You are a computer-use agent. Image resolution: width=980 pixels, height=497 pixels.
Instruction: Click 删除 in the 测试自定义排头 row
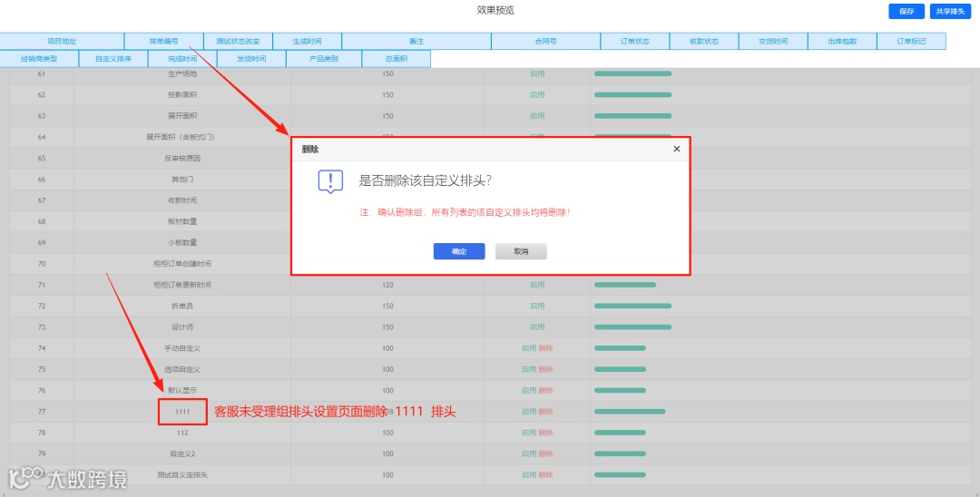pyautogui.click(x=545, y=475)
